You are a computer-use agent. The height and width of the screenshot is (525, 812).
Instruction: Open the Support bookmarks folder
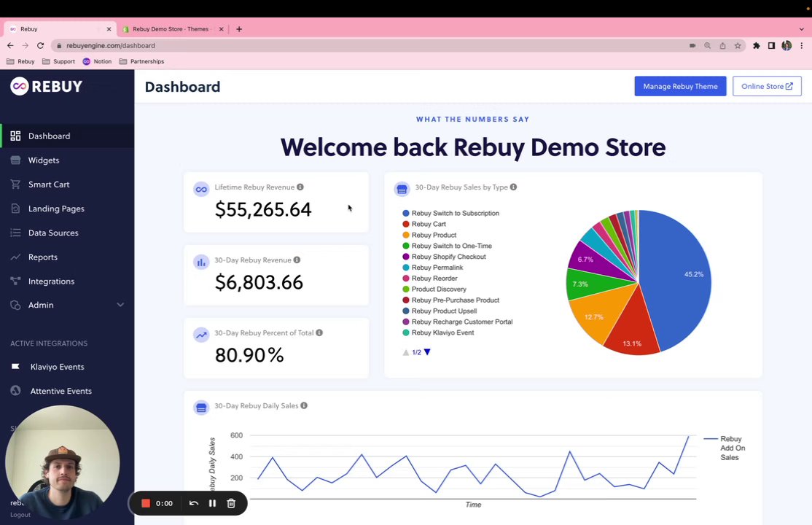pyautogui.click(x=58, y=61)
